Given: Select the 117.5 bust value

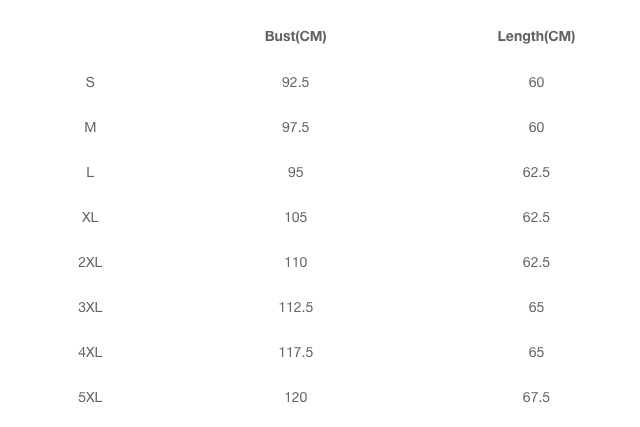Looking at the screenshot, I should pyautogui.click(x=296, y=352).
